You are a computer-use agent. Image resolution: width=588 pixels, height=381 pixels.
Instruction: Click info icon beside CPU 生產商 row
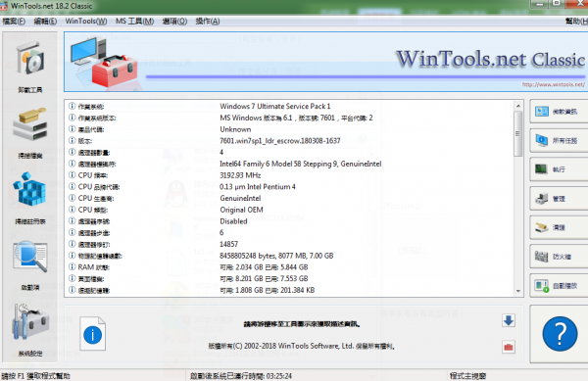pyautogui.click(x=72, y=198)
